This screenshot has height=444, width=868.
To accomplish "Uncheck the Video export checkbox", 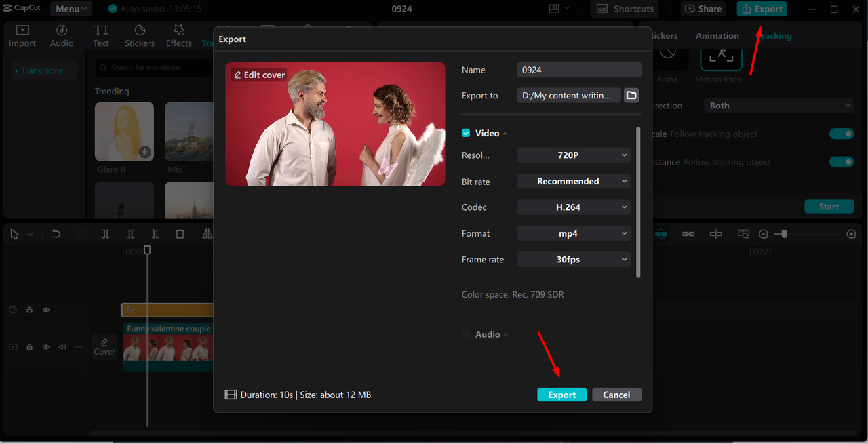I will click(x=466, y=133).
